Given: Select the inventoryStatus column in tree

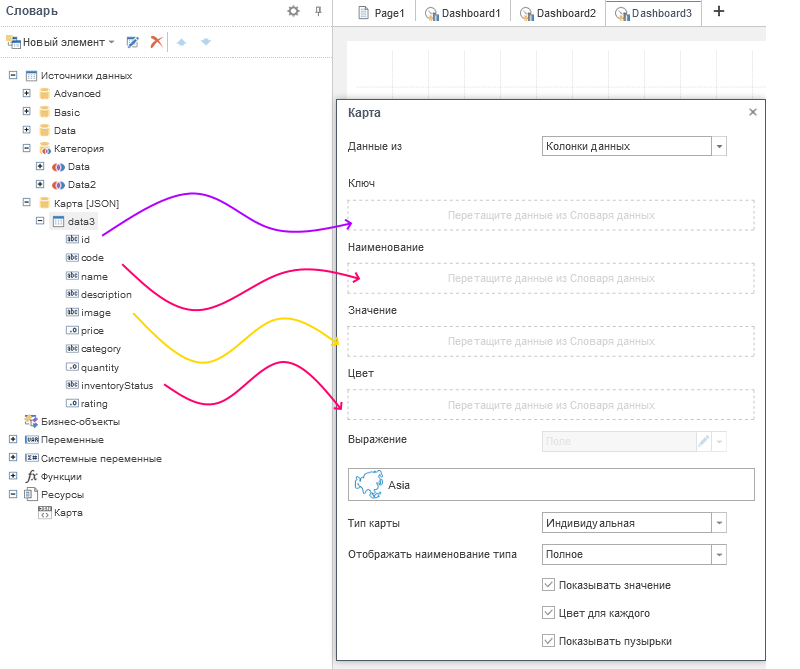Looking at the screenshot, I should (116, 385).
